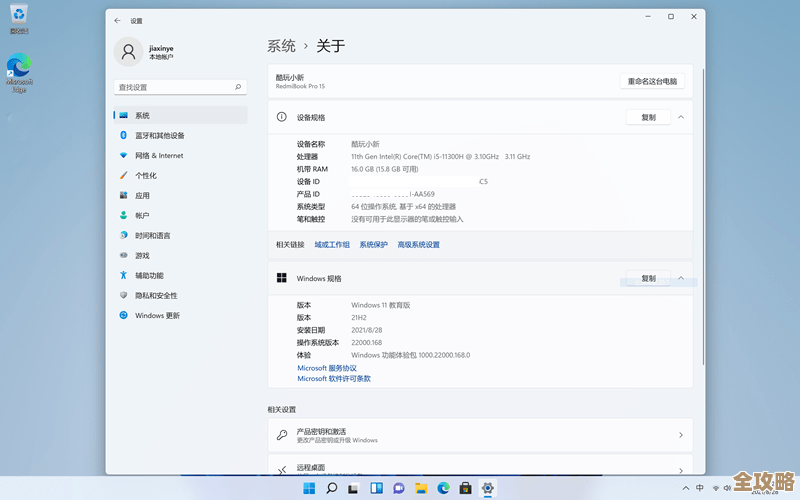
Task: Open Microsoft Edge desktop shortcut
Action: tap(19, 73)
